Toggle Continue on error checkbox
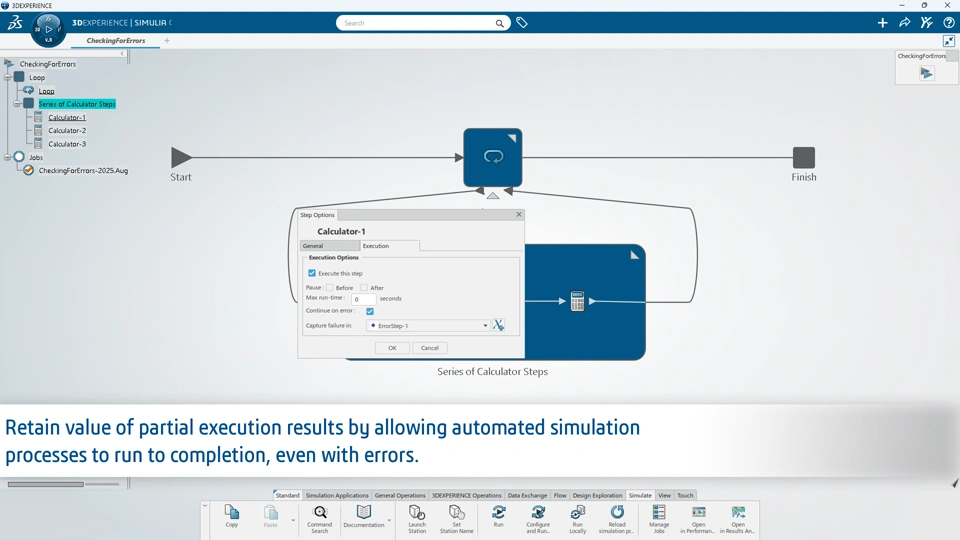Image resolution: width=960 pixels, height=540 pixels. [x=370, y=311]
